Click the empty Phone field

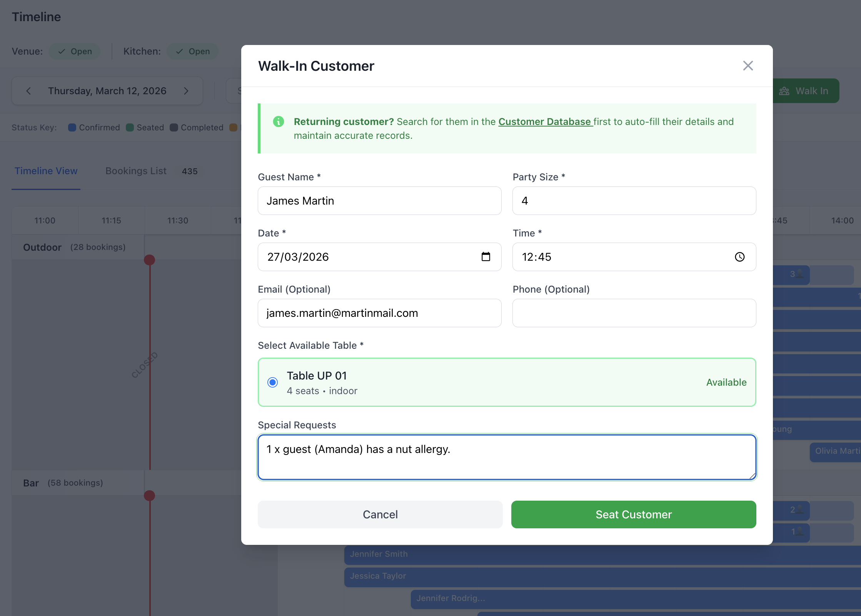tap(634, 313)
